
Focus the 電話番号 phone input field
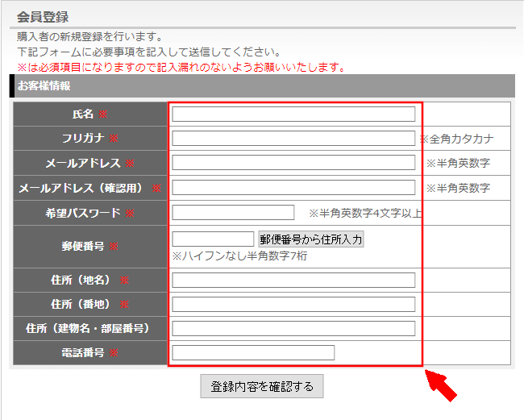point(253,353)
